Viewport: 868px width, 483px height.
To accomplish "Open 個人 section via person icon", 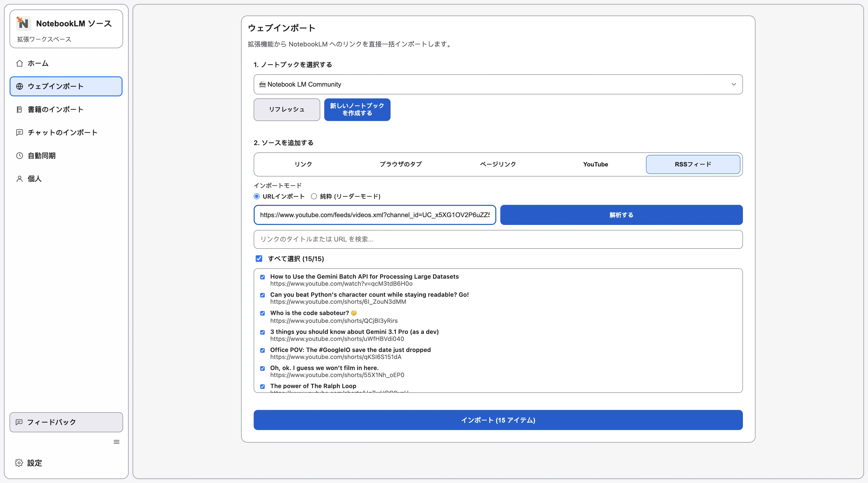I will [x=19, y=178].
